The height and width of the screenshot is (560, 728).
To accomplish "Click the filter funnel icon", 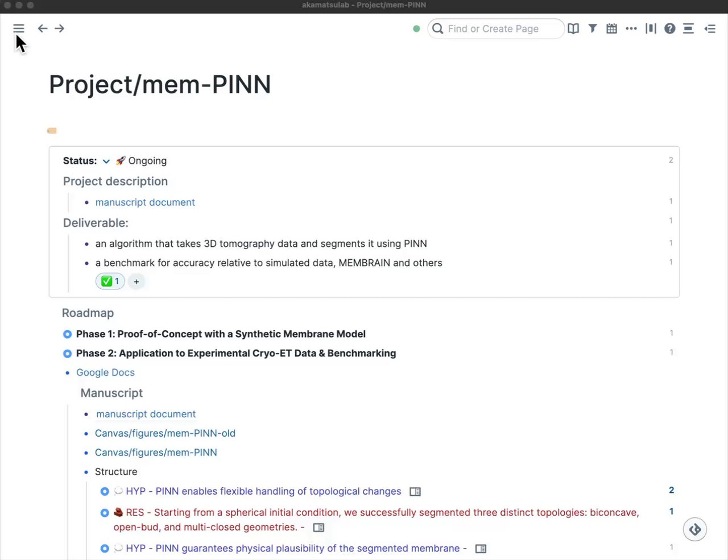I will pyautogui.click(x=593, y=28).
